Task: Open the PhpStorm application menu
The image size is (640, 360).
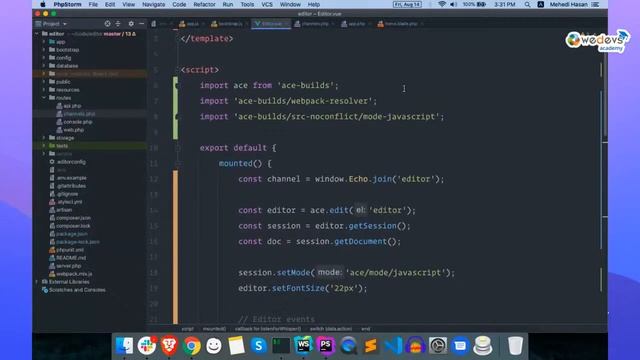Action: click(x=67, y=4)
